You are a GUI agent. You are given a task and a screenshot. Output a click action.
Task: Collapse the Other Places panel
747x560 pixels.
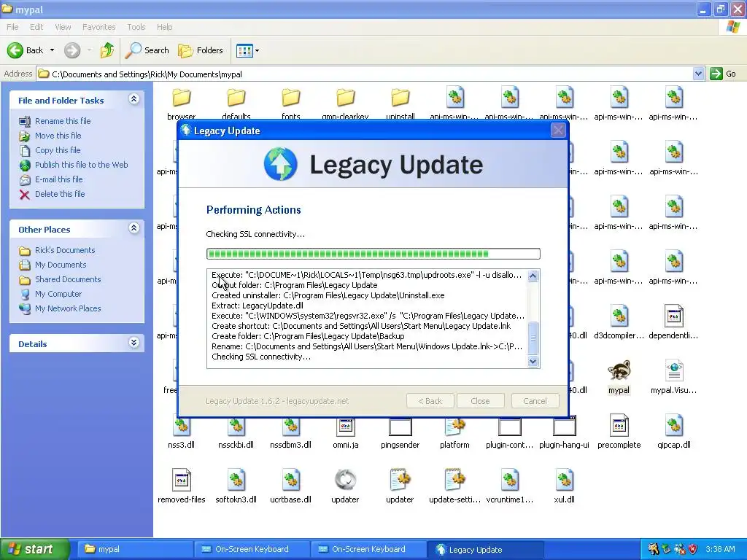(x=134, y=228)
